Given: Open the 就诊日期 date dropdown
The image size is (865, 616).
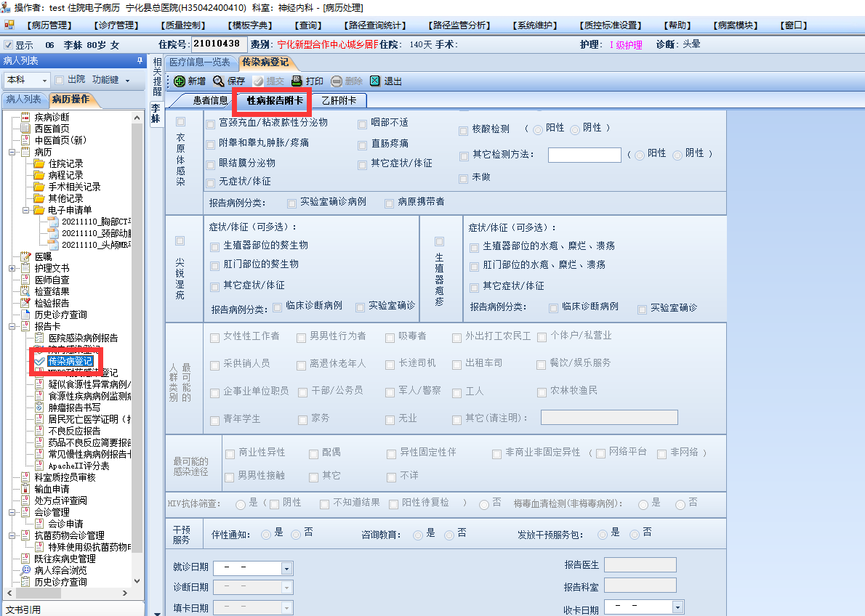Looking at the screenshot, I should point(286,569).
